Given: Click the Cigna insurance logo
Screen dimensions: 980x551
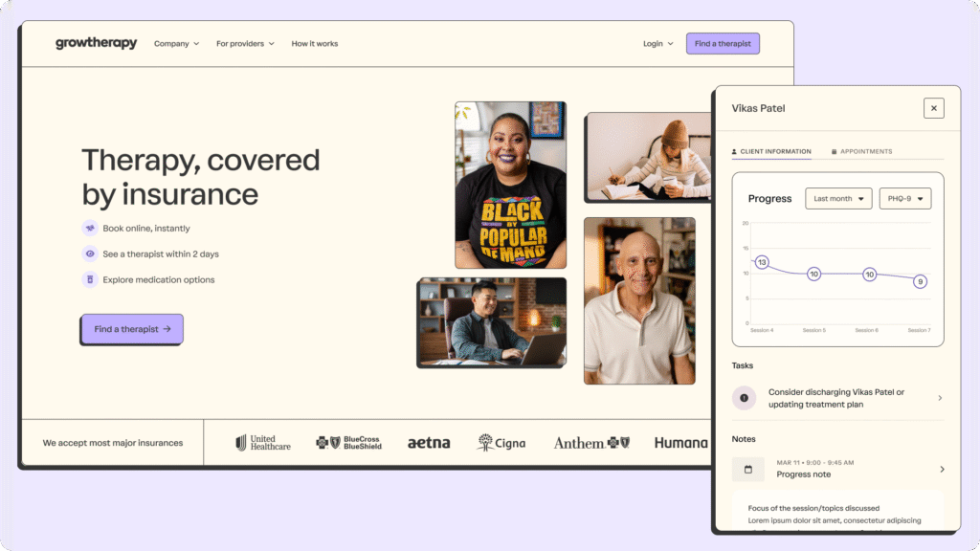Looking at the screenshot, I should [501, 443].
